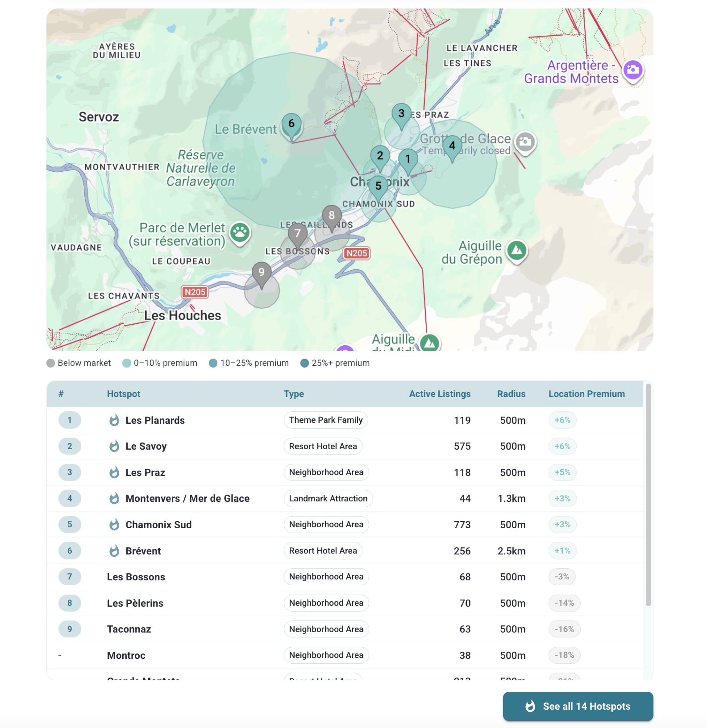707x728 pixels.
Task: Select map pin number 1
Action: click(408, 162)
